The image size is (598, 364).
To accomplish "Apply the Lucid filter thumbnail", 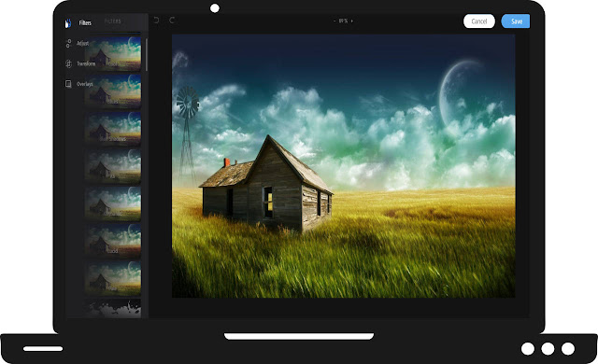I will [113, 241].
